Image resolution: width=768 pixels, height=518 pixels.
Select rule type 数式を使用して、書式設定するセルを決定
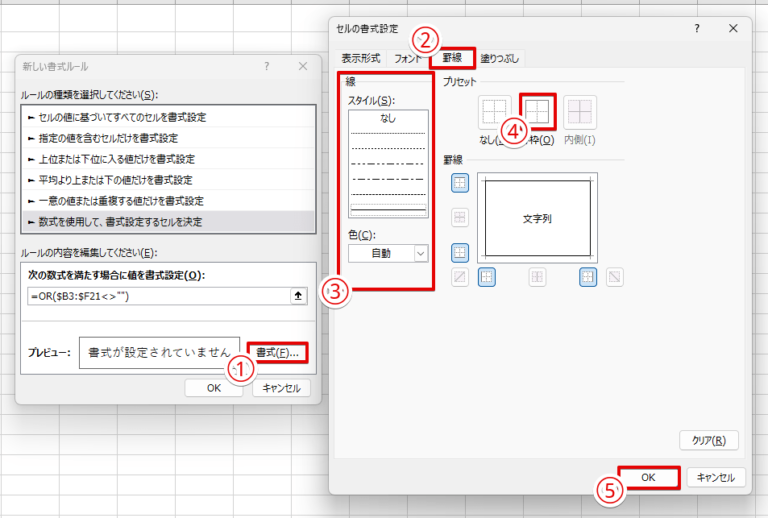pos(167,221)
